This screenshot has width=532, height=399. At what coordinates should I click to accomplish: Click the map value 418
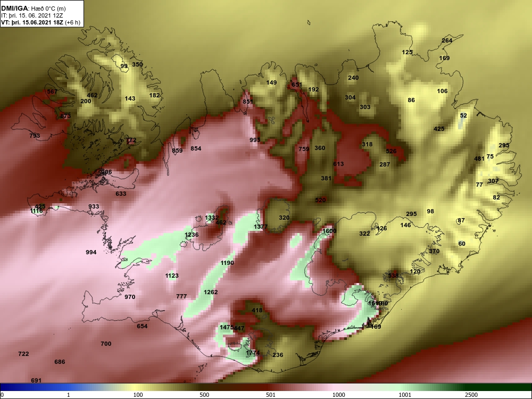click(x=257, y=310)
